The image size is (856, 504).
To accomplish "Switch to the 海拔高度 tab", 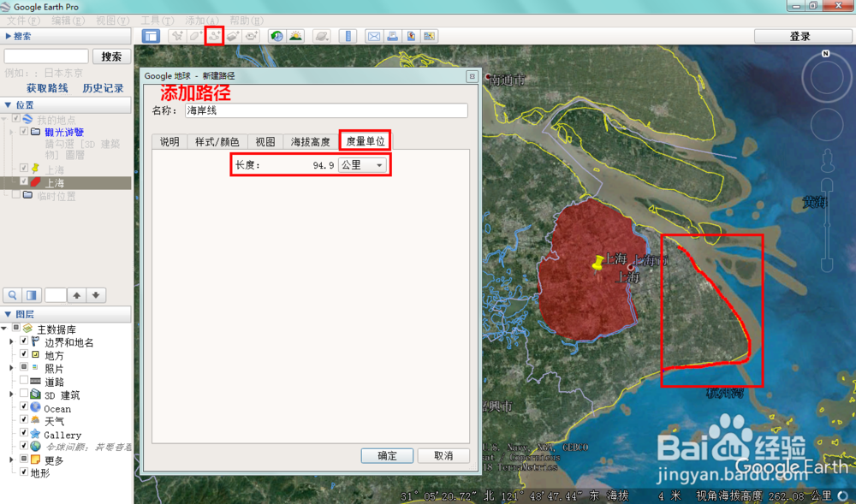I will tap(310, 142).
